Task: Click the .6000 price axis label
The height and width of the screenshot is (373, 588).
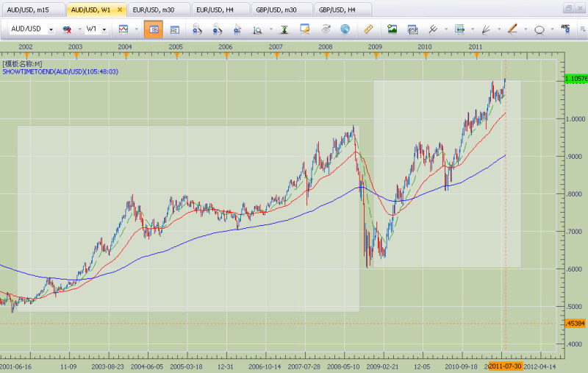Action: click(x=576, y=269)
